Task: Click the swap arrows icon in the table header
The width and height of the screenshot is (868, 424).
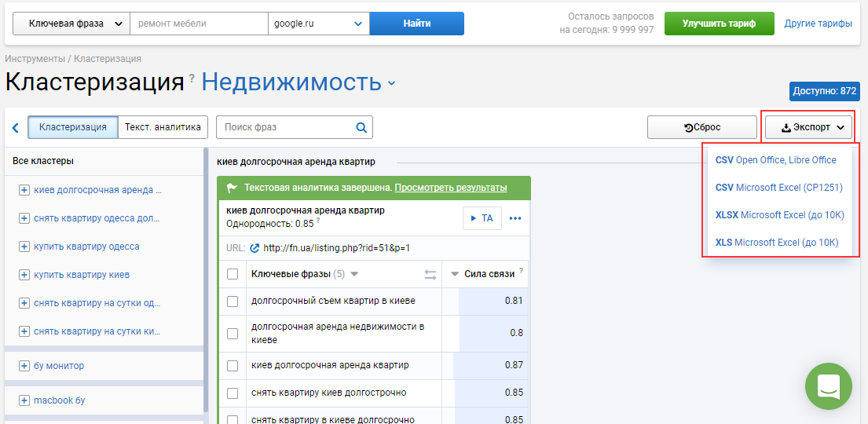Action: 430,274
